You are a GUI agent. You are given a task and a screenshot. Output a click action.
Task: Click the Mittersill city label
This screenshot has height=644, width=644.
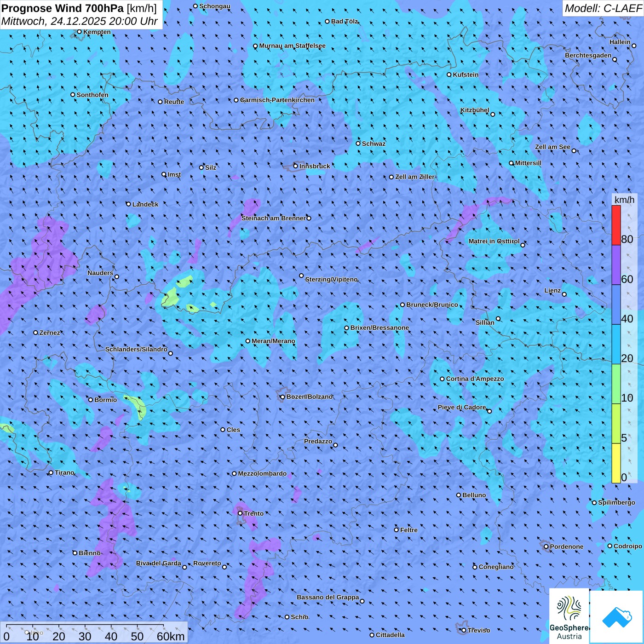(x=528, y=163)
